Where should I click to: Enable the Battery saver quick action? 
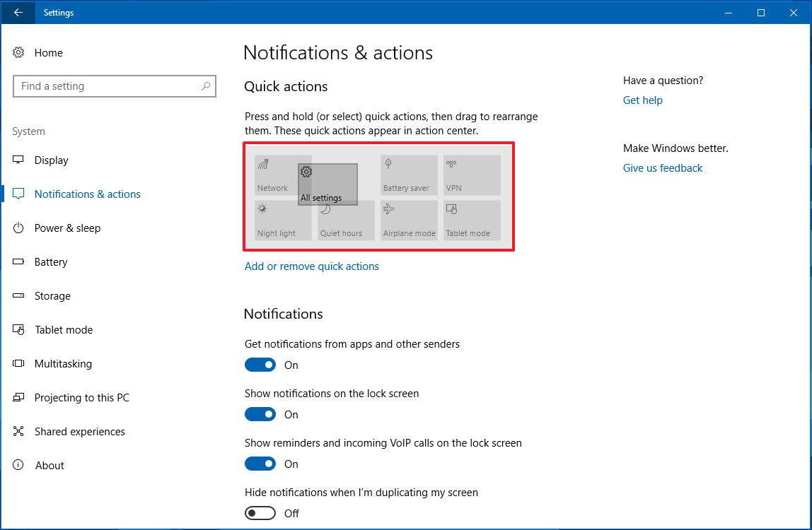[x=409, y=175]
